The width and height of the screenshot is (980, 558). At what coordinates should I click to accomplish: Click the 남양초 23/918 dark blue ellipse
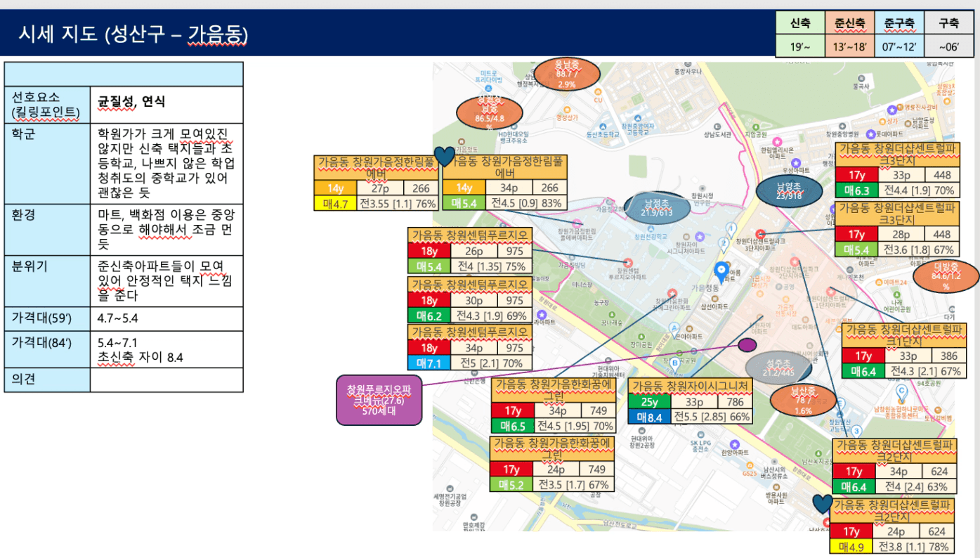[789, 193]
